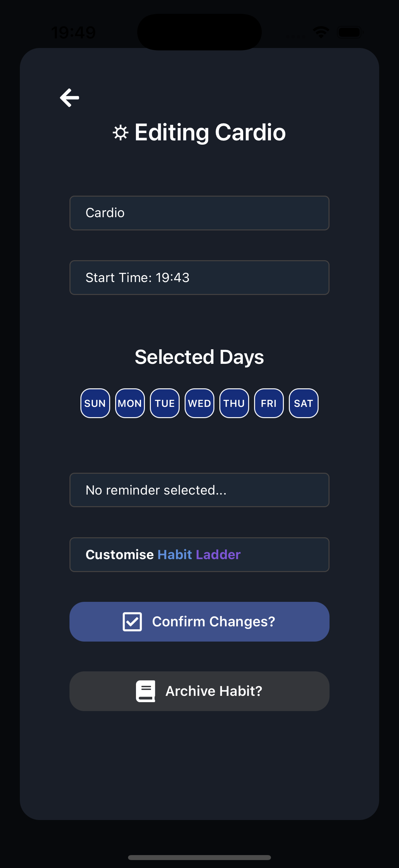Toggle the FRI day selector

click(x=268, y=403)
